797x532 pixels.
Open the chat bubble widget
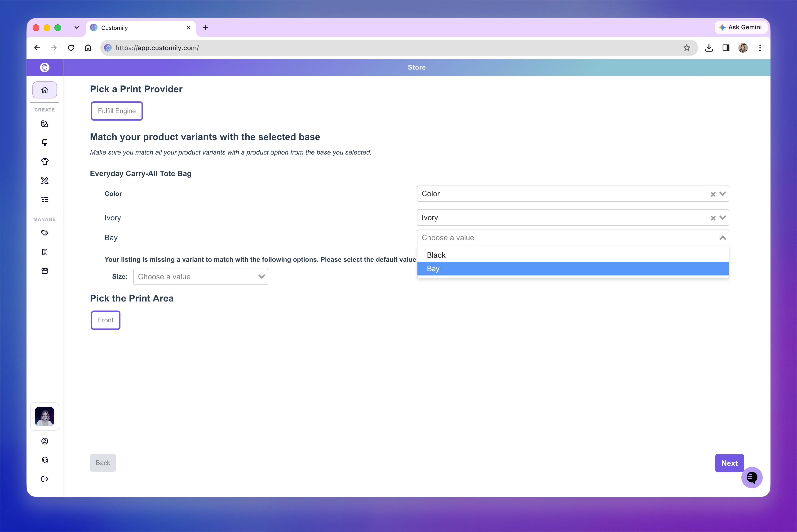pos(752,477)
